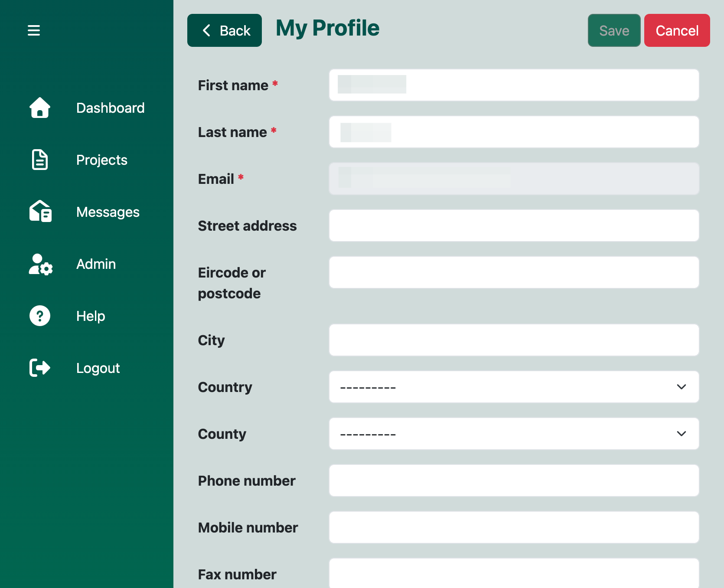Focus the Fax number field
The image size is (724, 588).
[514, 573]
